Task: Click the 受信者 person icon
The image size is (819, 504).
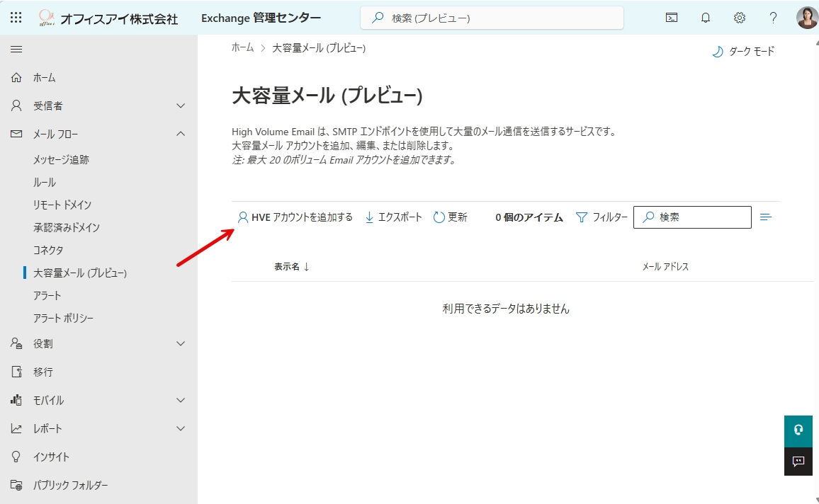Action: pos(16,106)
